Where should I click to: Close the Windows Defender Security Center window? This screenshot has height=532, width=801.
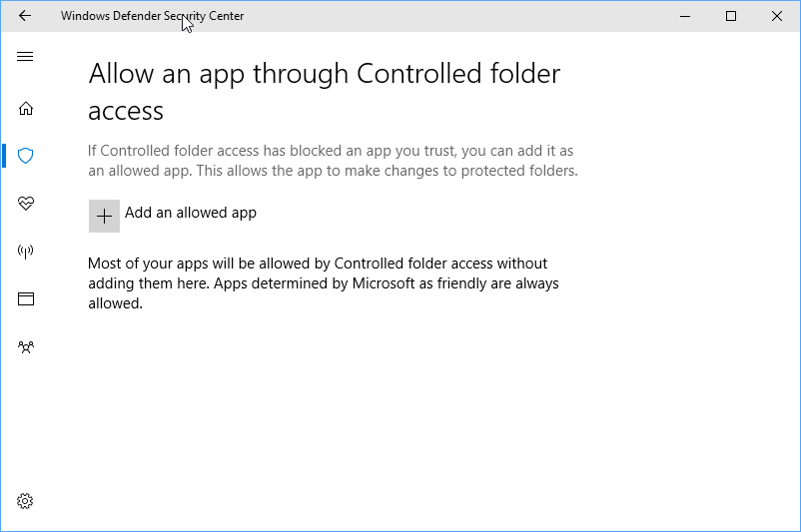tap(777, 16)
